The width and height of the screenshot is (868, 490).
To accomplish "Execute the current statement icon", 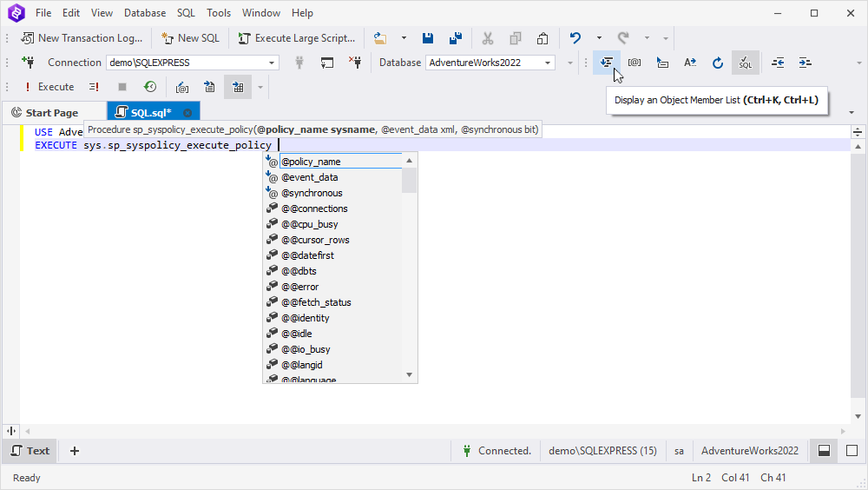I will (94, 87).
